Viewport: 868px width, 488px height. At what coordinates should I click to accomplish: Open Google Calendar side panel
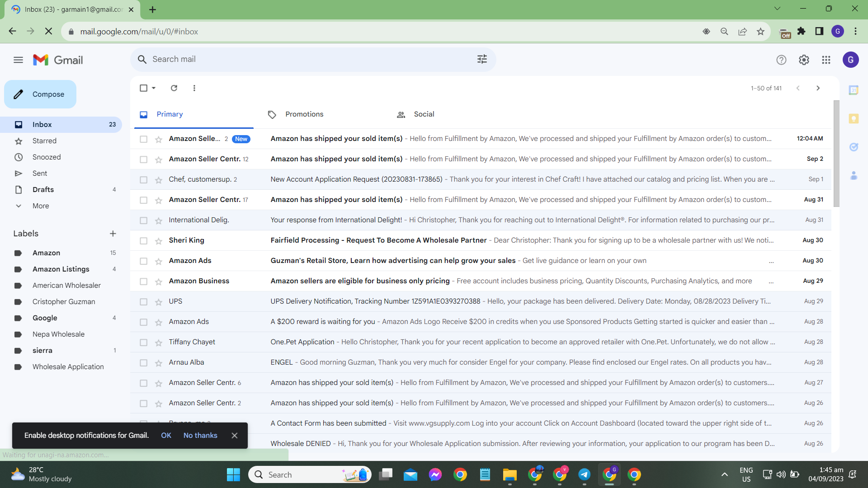coord(854,90)
